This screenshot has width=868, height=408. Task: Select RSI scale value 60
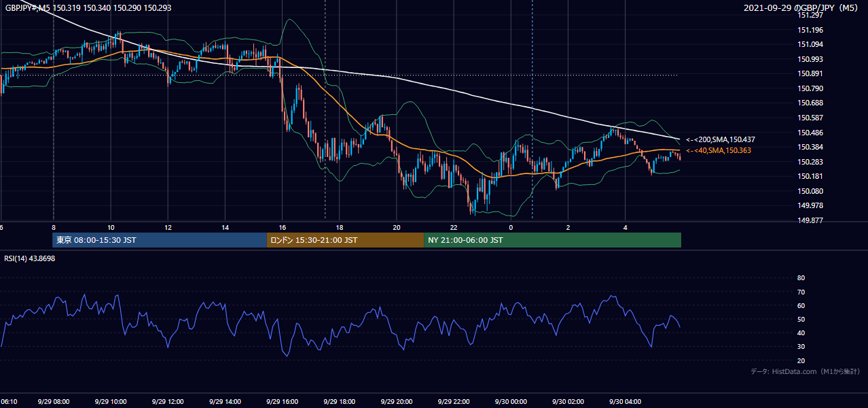pyautogui.click(x=801, y=305)
